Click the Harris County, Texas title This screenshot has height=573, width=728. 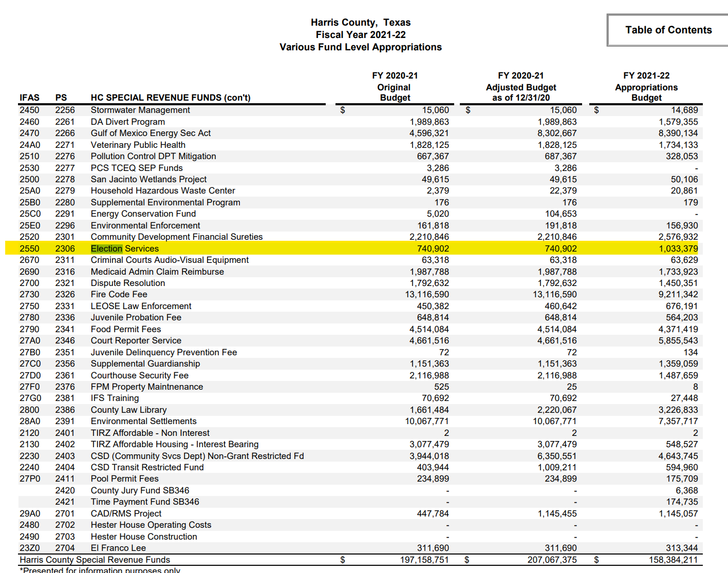coord(361,23)
